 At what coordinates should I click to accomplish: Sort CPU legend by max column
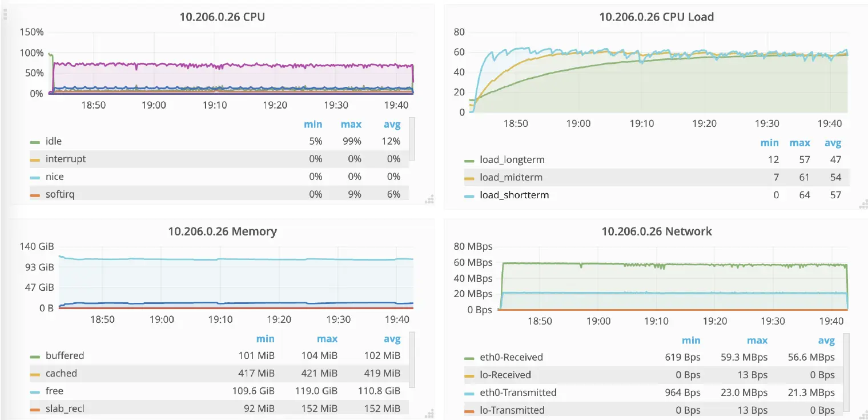[351, 124]
